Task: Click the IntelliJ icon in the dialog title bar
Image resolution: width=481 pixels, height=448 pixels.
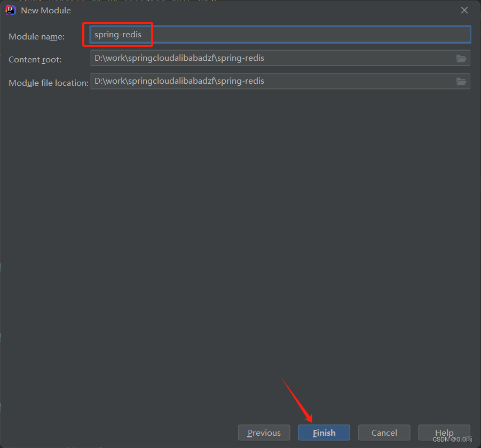Action: (x=10, y=10)
